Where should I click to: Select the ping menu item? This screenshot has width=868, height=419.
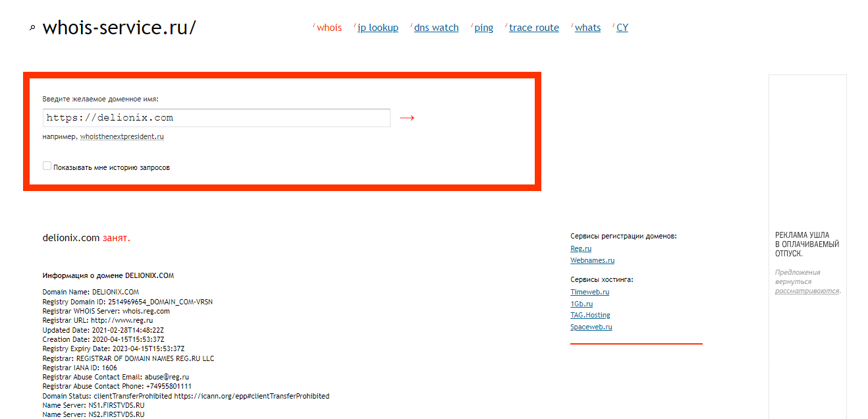tap(483, 28)
